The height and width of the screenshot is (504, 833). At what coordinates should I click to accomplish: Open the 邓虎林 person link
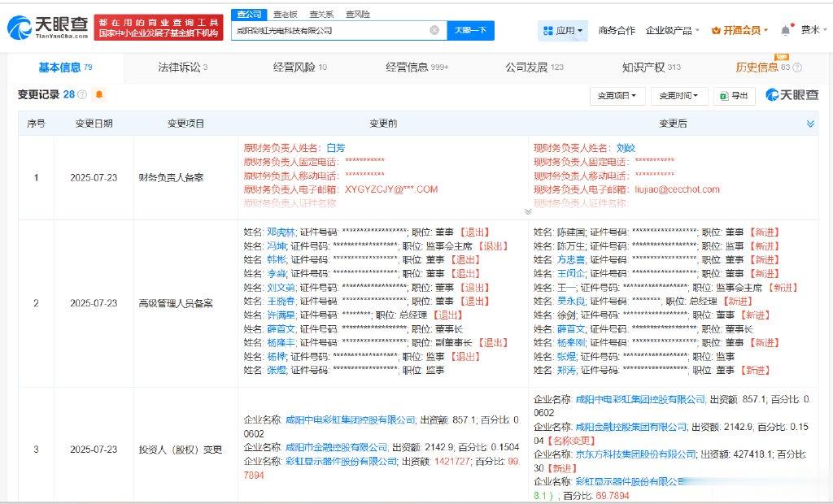coord(281,232)
